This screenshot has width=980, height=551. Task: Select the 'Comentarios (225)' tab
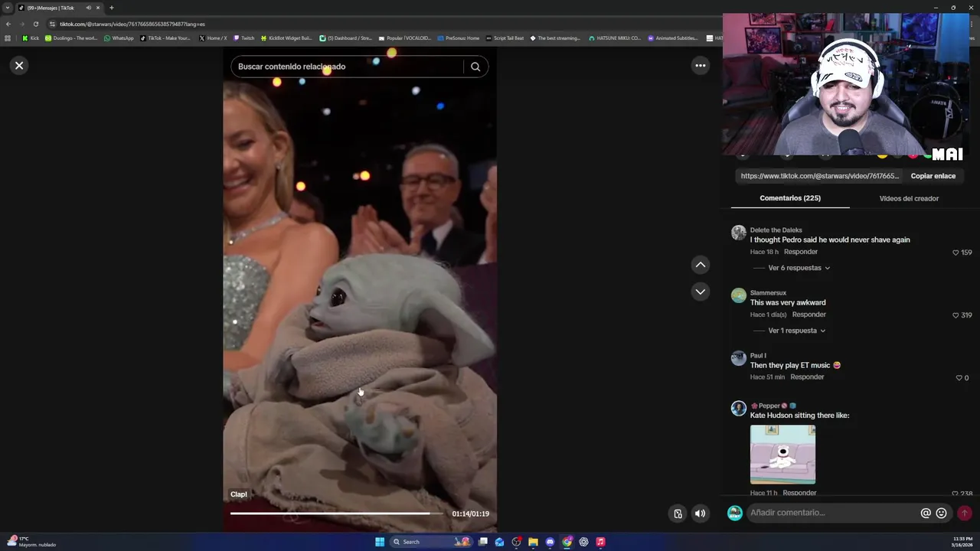(790, 198)
